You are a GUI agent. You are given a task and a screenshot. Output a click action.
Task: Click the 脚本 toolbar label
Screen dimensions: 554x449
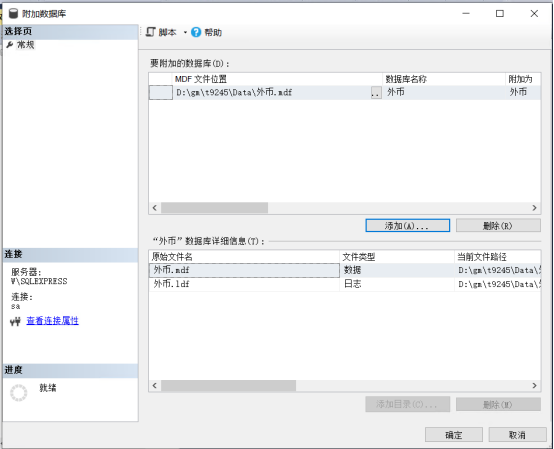click(x=167, y=33)
